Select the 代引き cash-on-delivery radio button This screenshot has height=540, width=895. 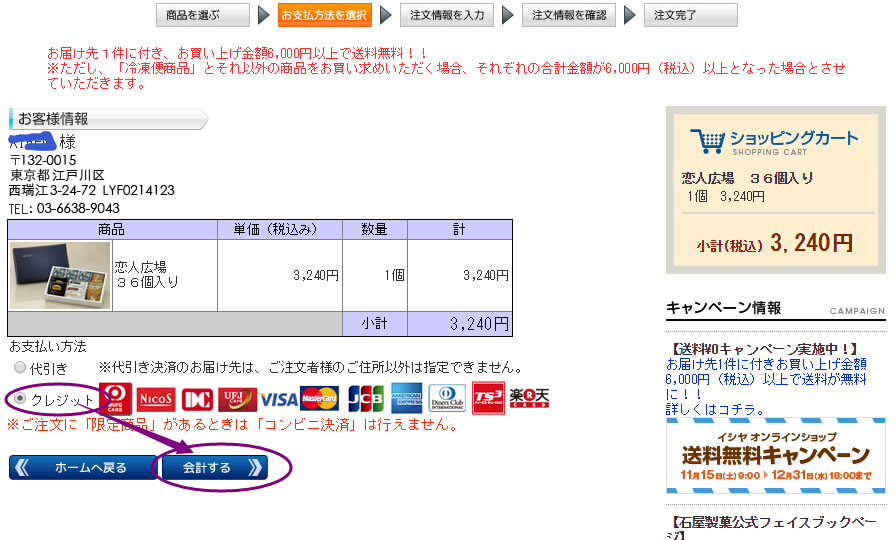(20, 368)
